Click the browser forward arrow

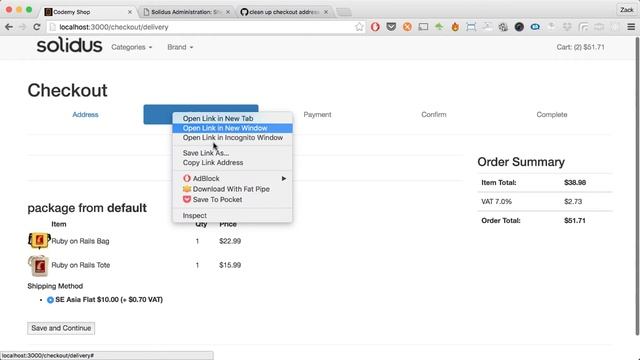[22, 27]
